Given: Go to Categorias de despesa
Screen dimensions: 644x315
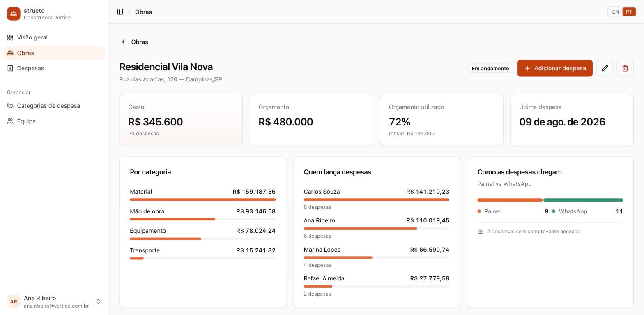Looking at the screenshot, I should [x=54, y=106].
